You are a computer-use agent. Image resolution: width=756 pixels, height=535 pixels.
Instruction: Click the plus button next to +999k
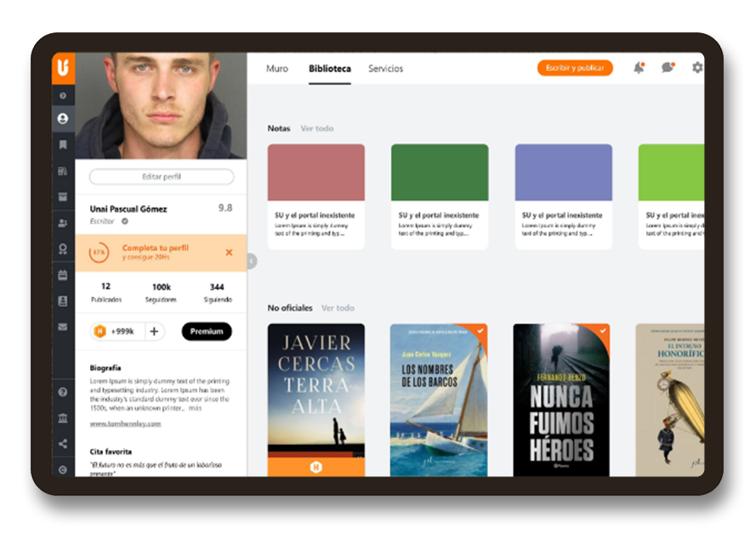154,332
